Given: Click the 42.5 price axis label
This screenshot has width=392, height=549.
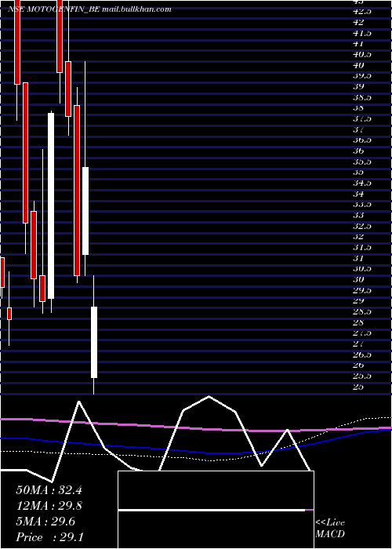Looking at the screenshot, I should [362, 11].
